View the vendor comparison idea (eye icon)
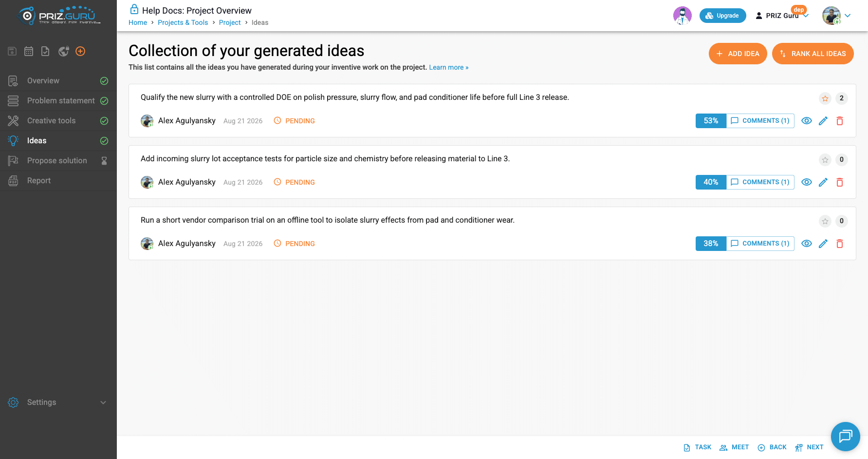Image resolution: width=868 pixels, height=459 pixels. click(807, 244)
